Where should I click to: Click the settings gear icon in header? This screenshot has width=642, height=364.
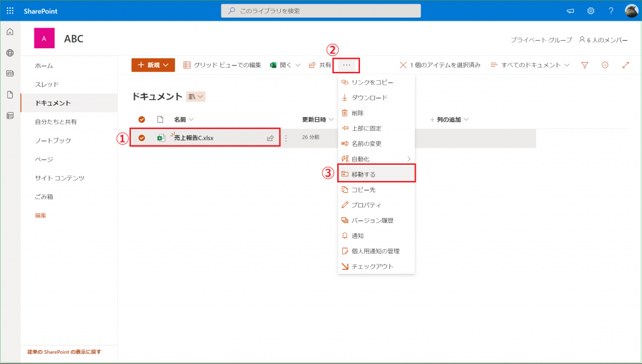coord(591,11)
